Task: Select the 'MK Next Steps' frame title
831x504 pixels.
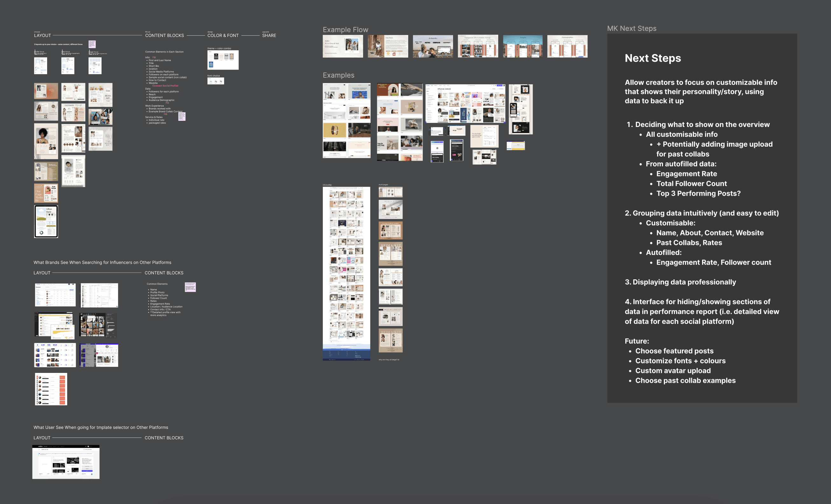Action: 631,29
